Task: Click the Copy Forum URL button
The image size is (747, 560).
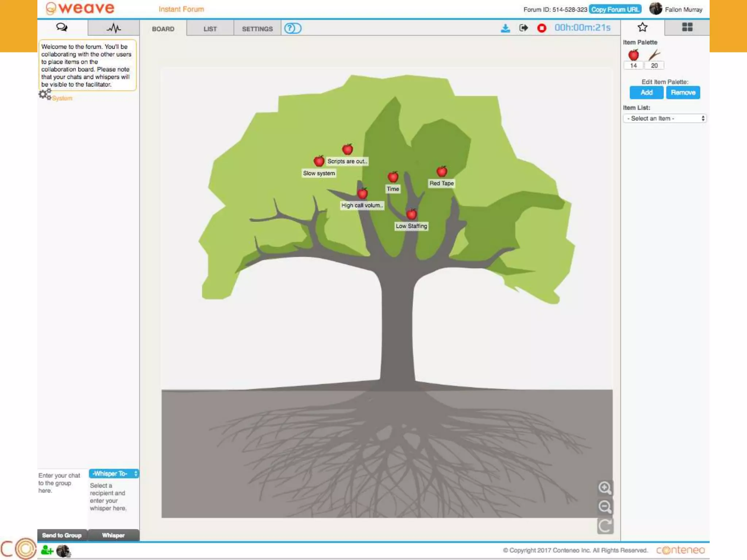Action: click(615, 9)
